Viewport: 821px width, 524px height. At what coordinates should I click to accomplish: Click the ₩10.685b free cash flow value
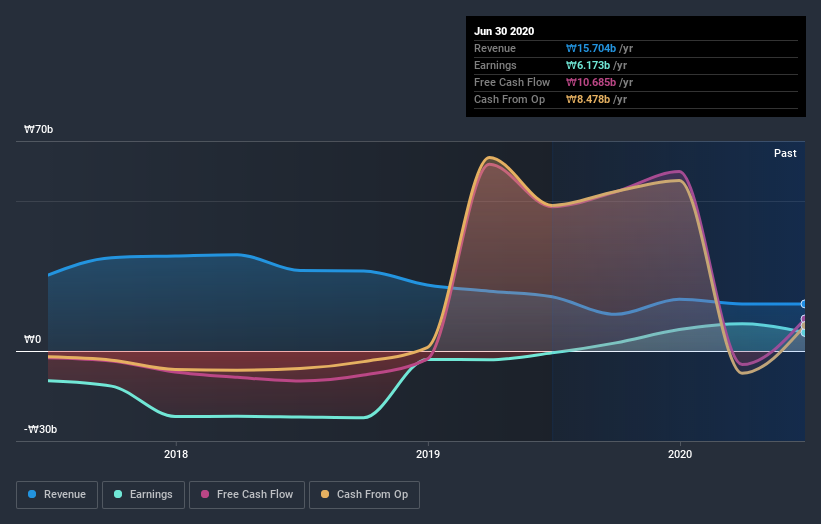click(591, 83)
